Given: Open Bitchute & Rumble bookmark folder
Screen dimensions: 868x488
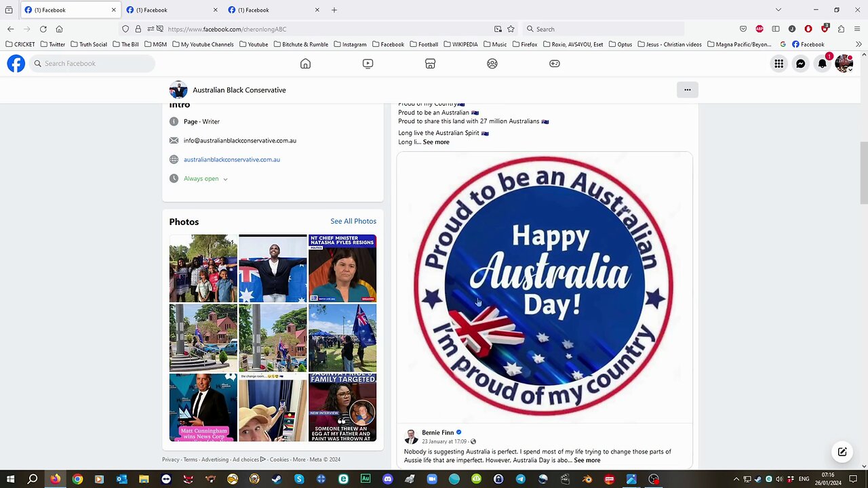Looking at the screenshot, I should click(x=300, y=45).
